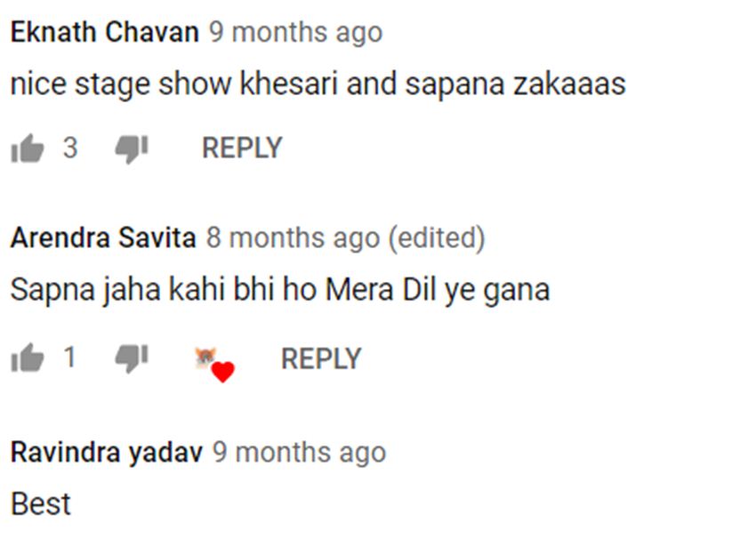
Task: Click the like count 3 on Eknath's comment
Action: pos(70,148)
